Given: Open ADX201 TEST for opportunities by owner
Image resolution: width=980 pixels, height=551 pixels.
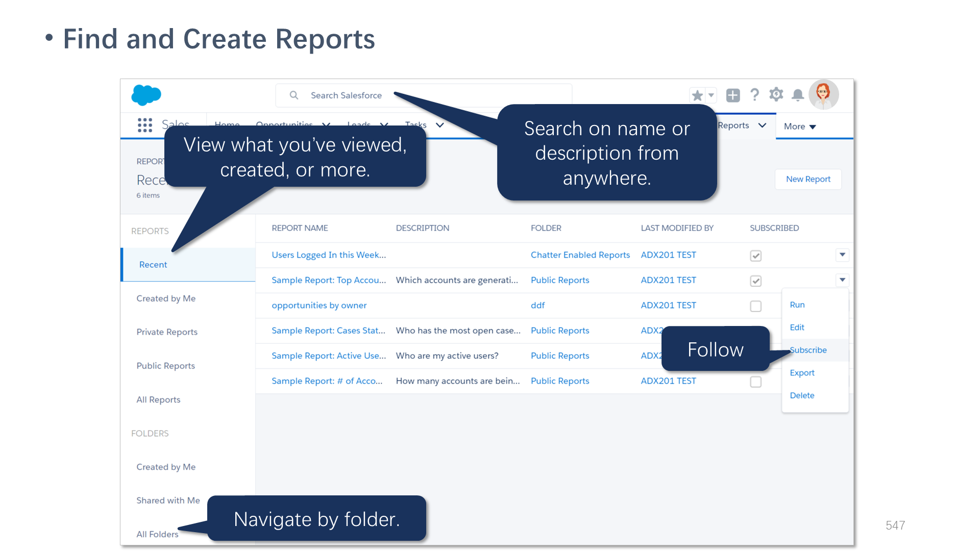Looking at the screenshot, I should [x=669, y=305].
